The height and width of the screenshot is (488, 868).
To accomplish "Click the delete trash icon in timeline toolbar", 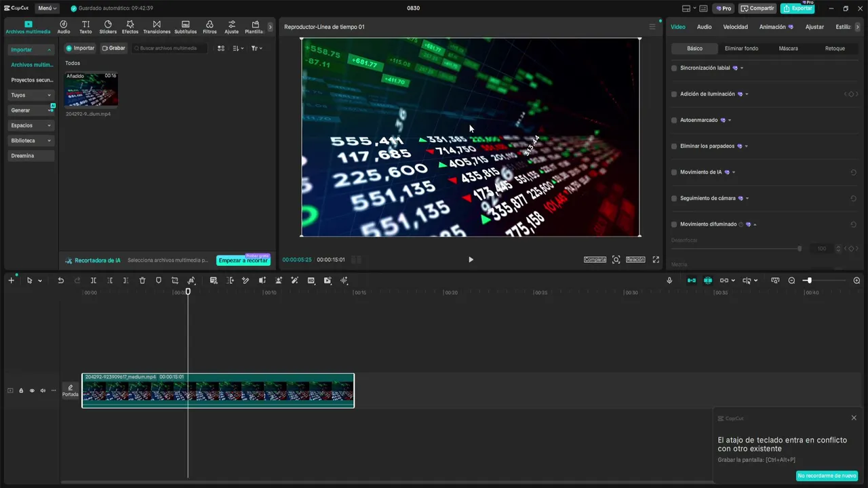I will (x=142, y=281).
